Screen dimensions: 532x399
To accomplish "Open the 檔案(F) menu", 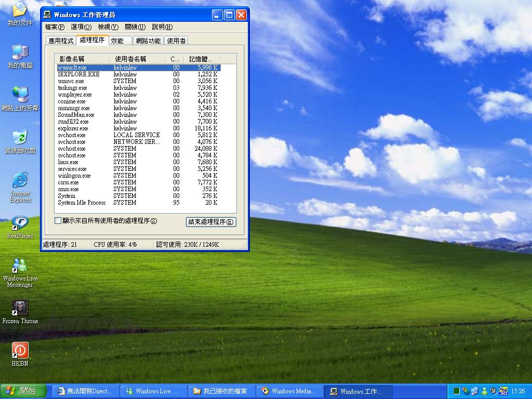I will (55, 27).
